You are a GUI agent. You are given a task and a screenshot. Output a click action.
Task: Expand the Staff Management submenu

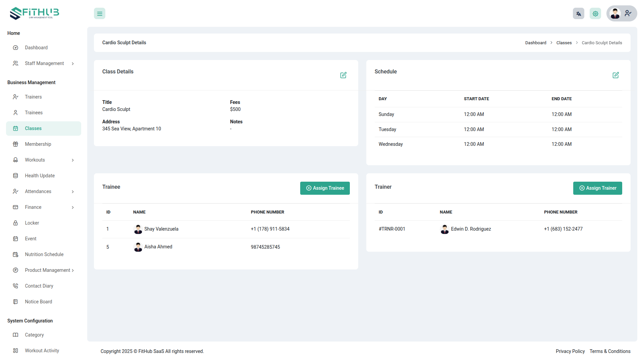73,64
